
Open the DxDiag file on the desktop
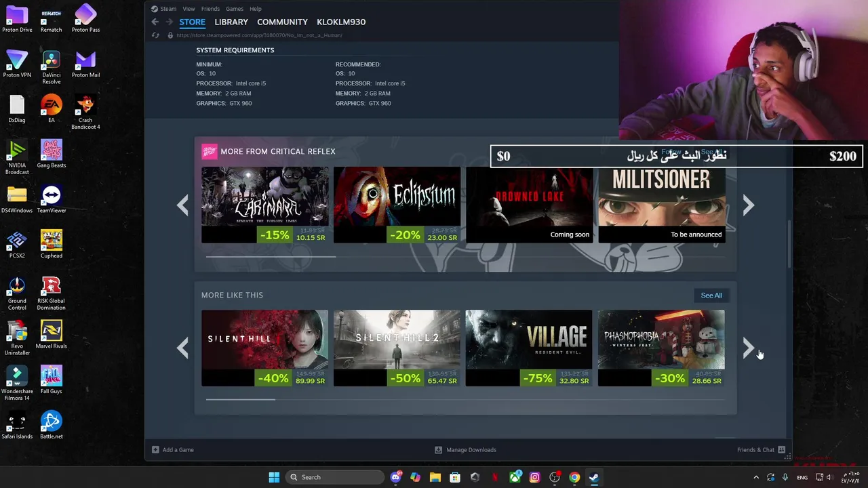(x=17, y=109)
